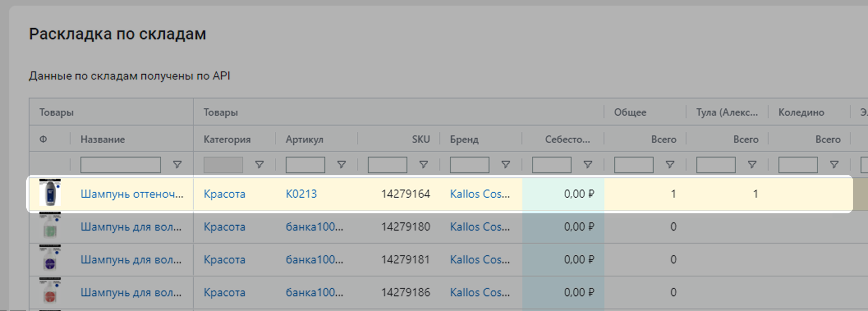Click the filter icon for Категория column
Viewport: 868px width, 311px height.
[259, 165]
